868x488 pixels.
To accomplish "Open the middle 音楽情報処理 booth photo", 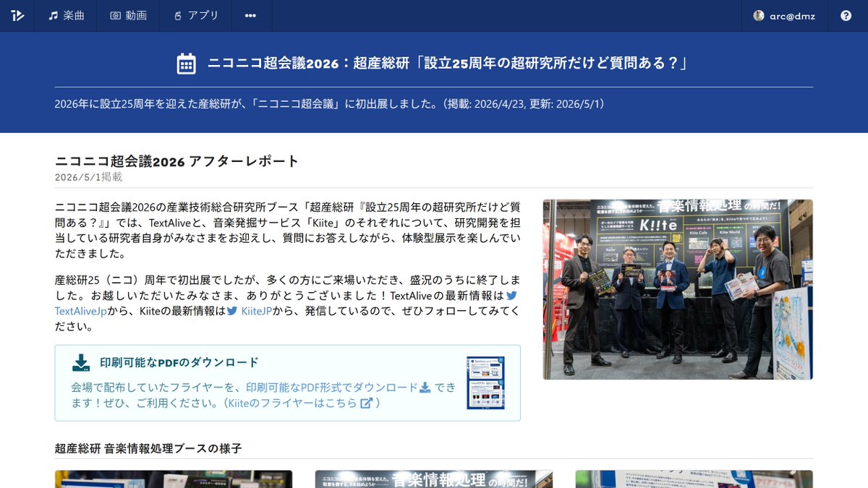I will 434,479.
